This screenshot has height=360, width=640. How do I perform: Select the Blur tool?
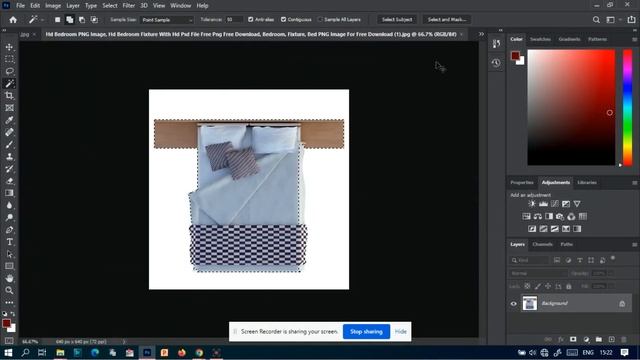(x=9, y=205)
